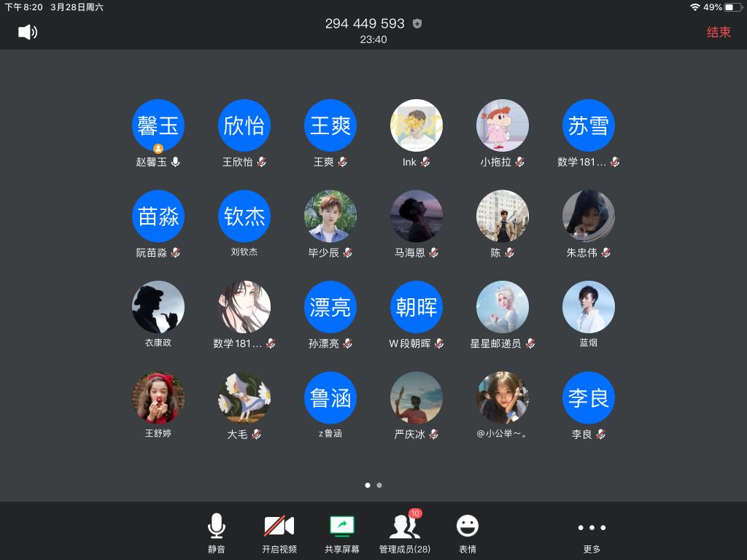Expand the 更多 options menu

click(591, 533)
